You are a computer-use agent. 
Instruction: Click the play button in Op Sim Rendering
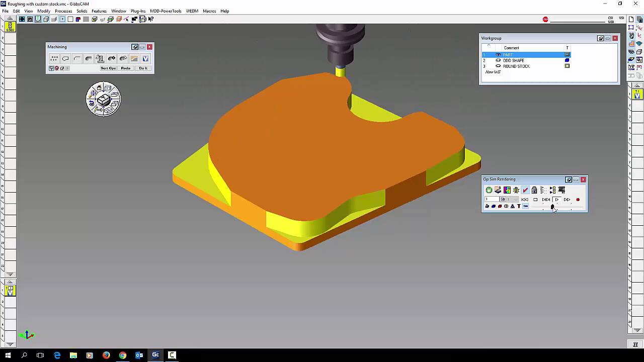tap(556, 200)
